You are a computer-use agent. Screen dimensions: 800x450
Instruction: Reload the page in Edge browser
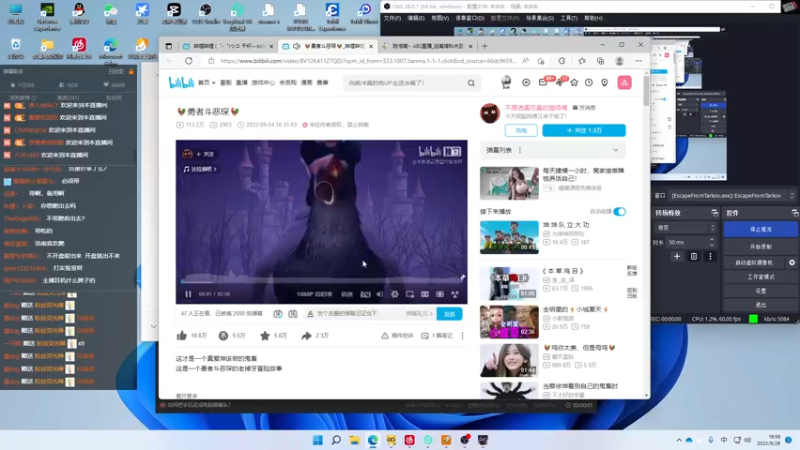189,61
